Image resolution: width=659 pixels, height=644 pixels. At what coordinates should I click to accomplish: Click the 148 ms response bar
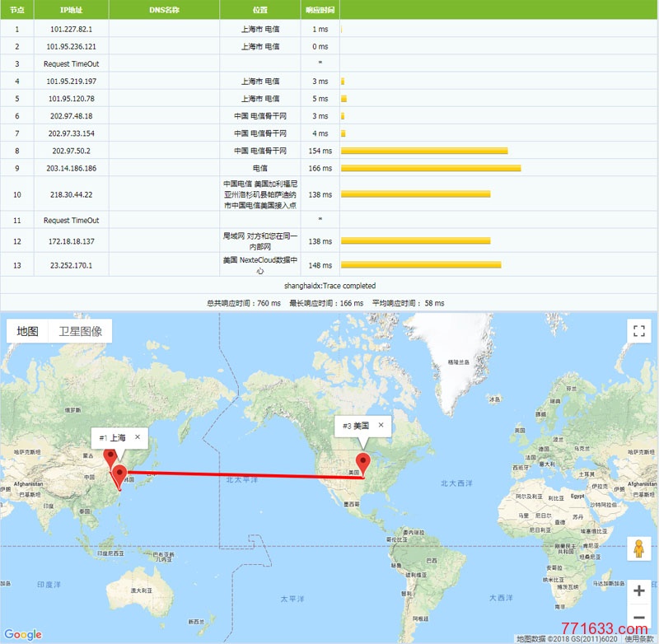421,265
